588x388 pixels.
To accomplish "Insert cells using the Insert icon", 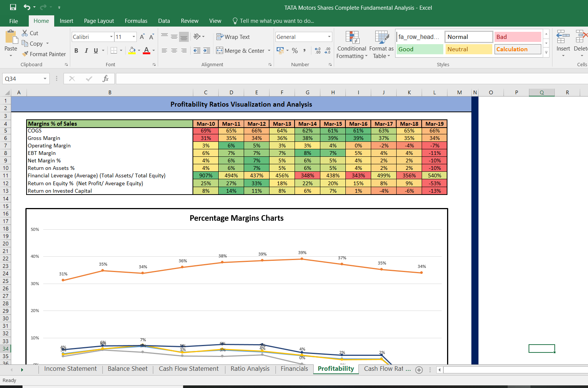I will click(563, 37).
